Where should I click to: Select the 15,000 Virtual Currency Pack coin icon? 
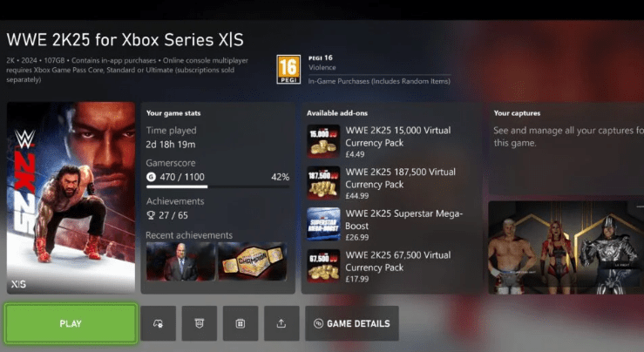(x=323, y=141)
